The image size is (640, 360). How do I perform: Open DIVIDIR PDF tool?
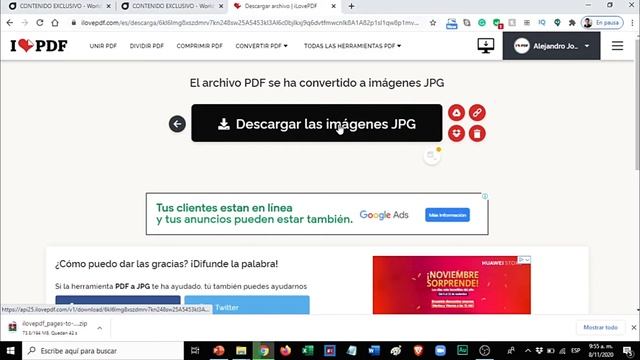pyautogui.click(x=147, y=46)
